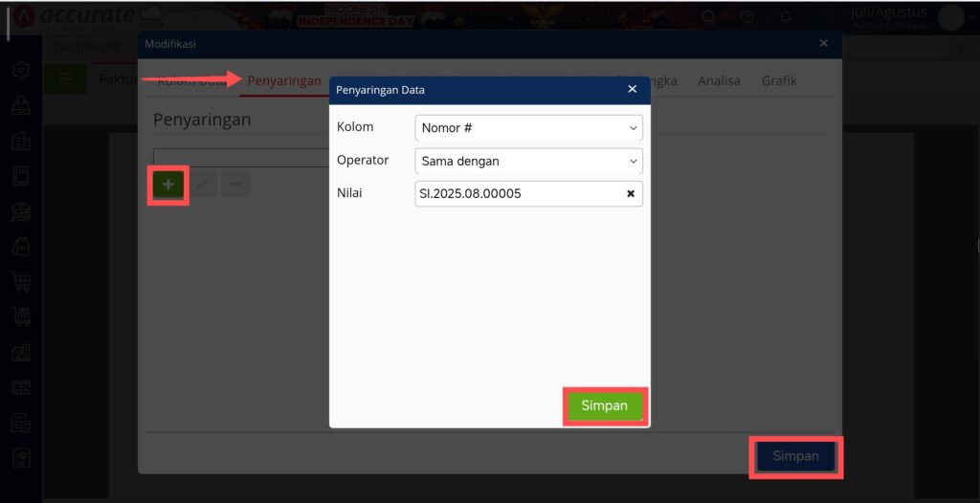Switch to the Analisa tab
Viewport: 980px width, 503px height.
719,80
